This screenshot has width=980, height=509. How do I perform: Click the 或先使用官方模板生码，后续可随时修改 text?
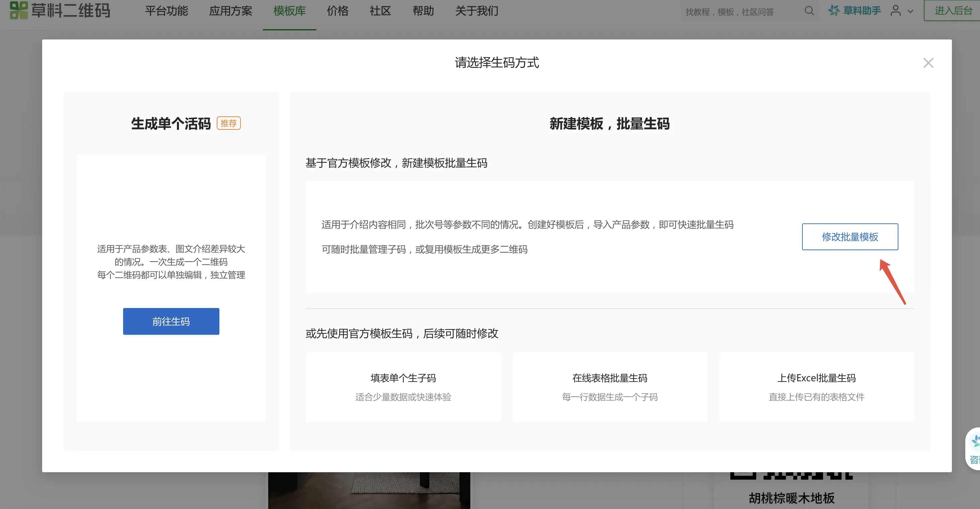coord(402,333)
